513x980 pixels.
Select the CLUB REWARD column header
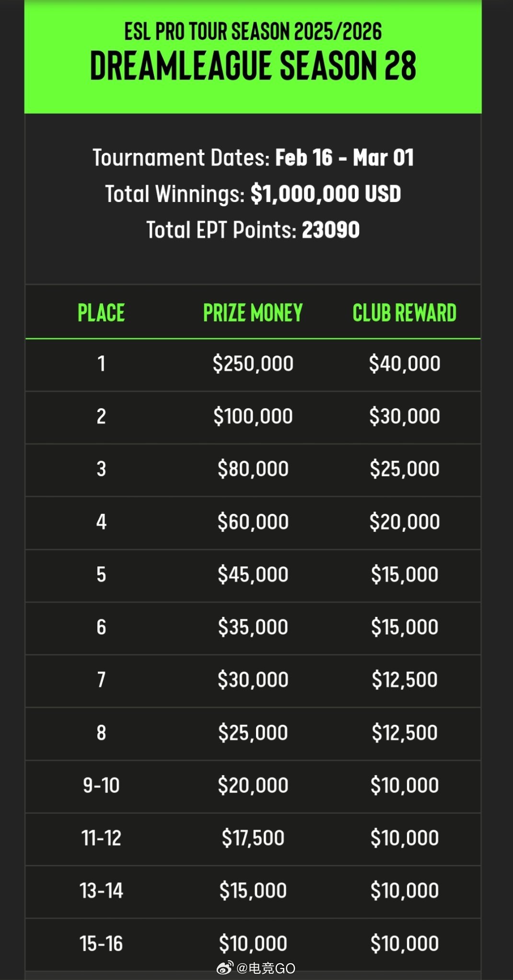[405, 313]
